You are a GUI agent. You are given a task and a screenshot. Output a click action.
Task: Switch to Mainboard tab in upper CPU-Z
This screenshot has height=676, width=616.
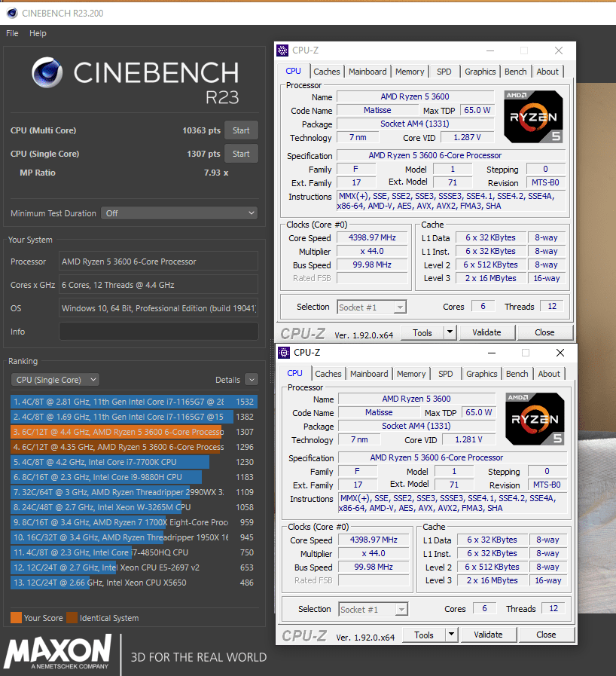(367, 72)
